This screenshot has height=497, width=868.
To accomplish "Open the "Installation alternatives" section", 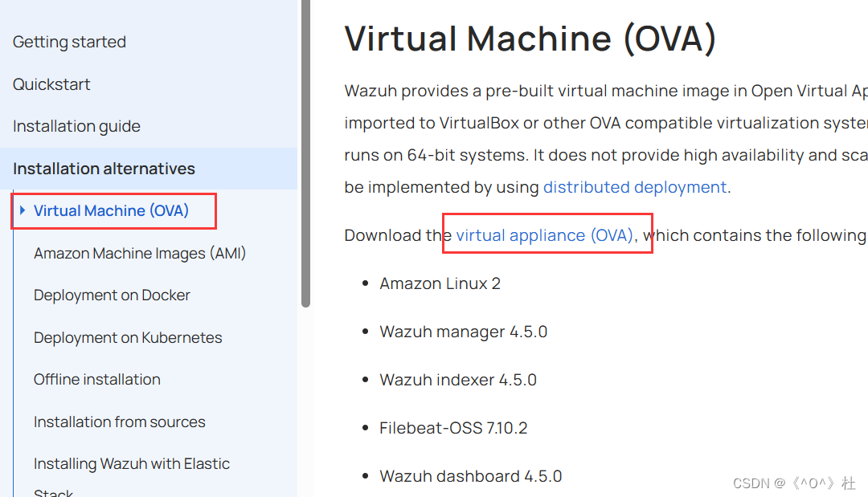I will pos(104,169).
